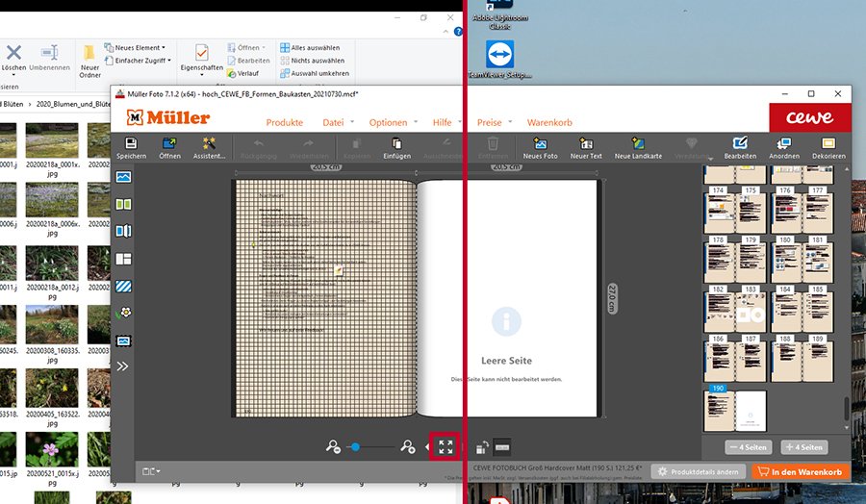Add a Neues Foto to page
Image resolution: width=866 pixels, height=504 pixels.
pos(540,146)
